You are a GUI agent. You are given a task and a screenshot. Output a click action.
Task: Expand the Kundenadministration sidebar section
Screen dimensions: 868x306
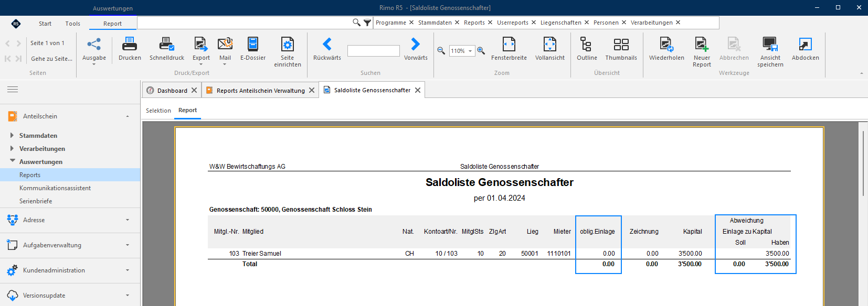tap(128, 270)
